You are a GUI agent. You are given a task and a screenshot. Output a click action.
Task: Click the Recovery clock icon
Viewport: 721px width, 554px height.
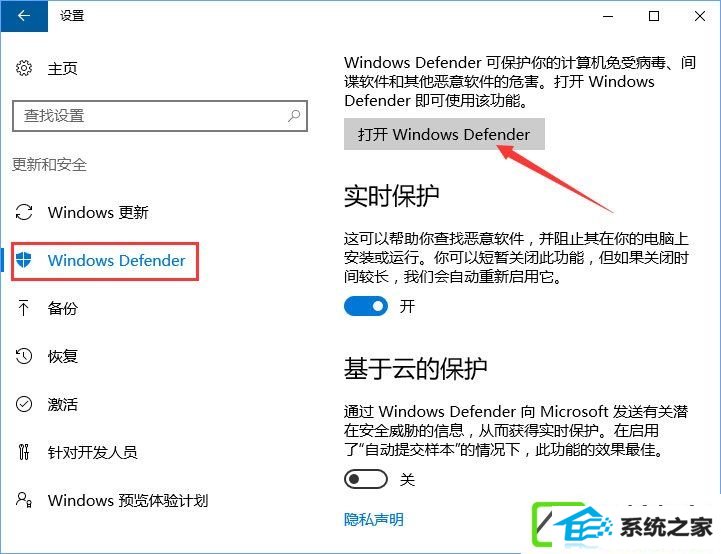[23, 356]
